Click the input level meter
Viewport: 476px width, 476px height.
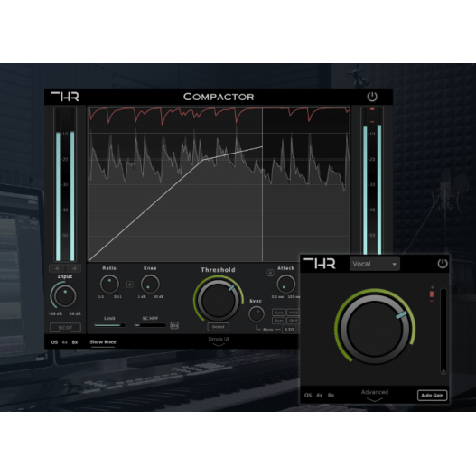point(65,184)
